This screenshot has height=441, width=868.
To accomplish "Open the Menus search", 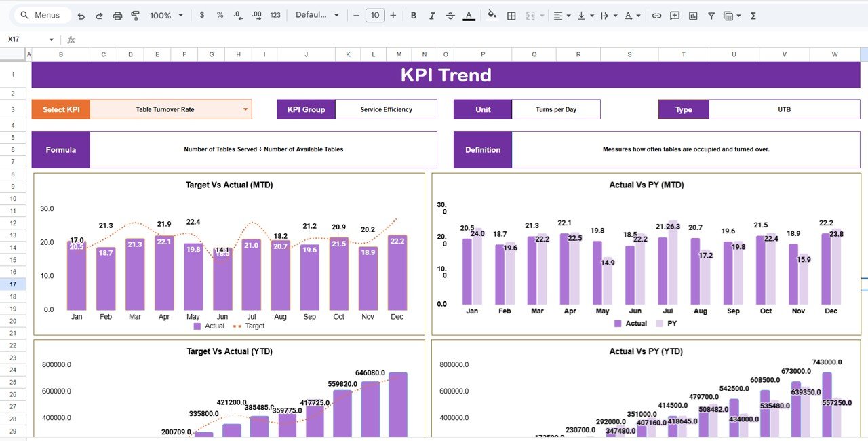I will pyautogui.click(x=41, y=15).
